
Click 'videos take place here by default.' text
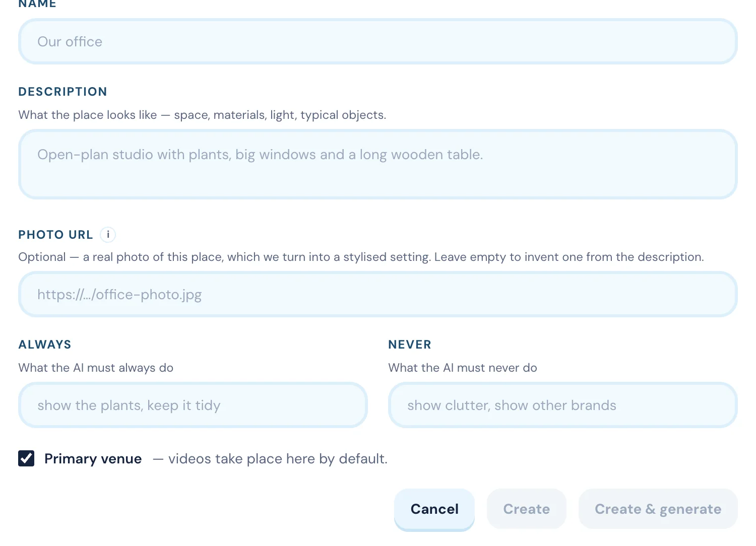278,459
